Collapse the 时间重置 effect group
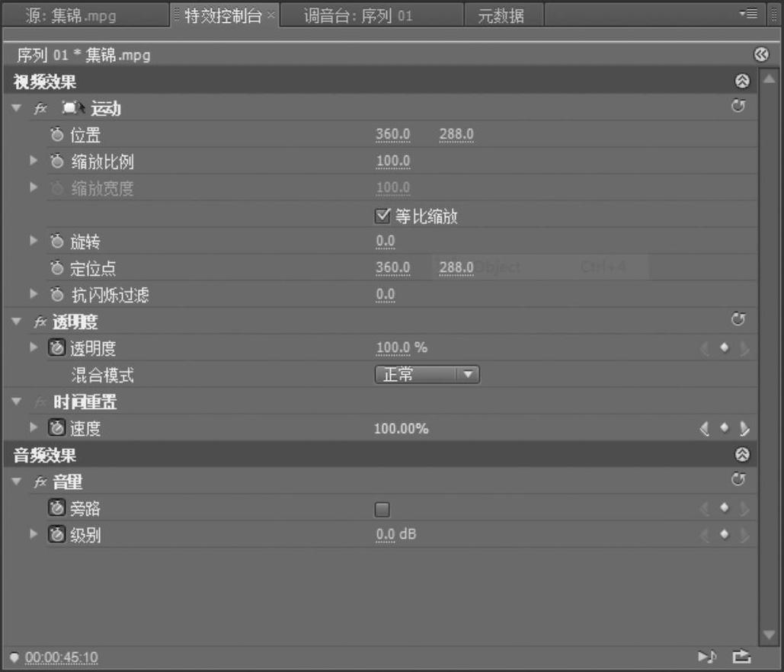Viewport: 784px width, 672px height. [17, 401]
